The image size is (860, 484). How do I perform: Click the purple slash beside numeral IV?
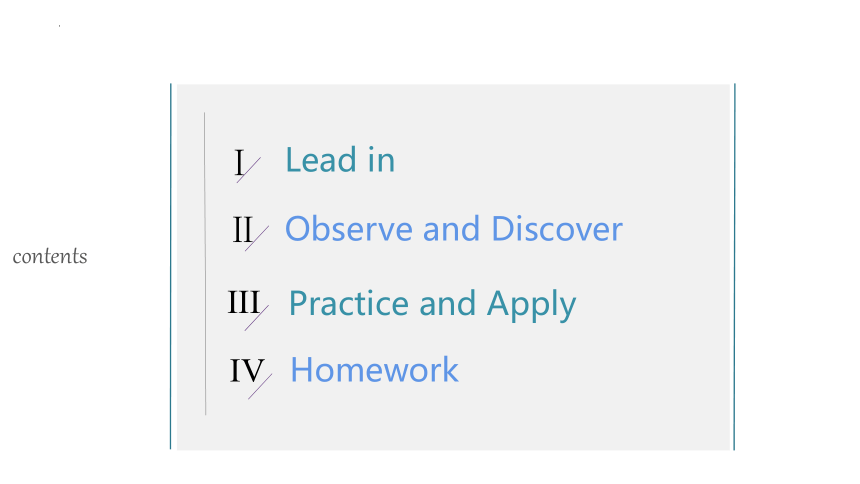[260, 386]
